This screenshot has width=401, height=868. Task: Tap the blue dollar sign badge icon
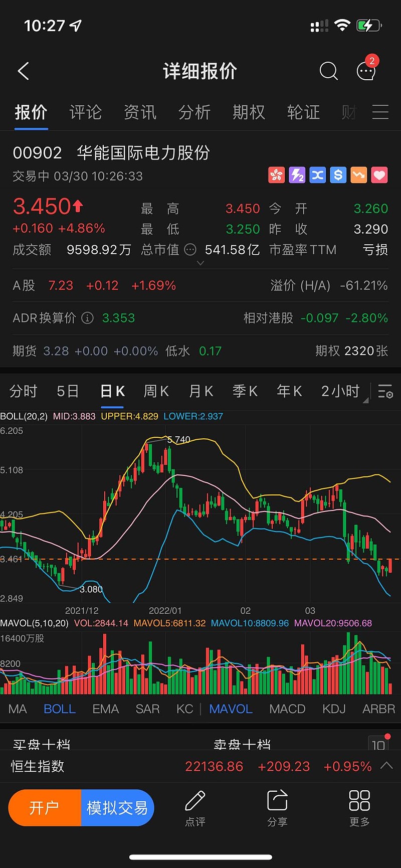pyautogui.click(x=338, y=176)
